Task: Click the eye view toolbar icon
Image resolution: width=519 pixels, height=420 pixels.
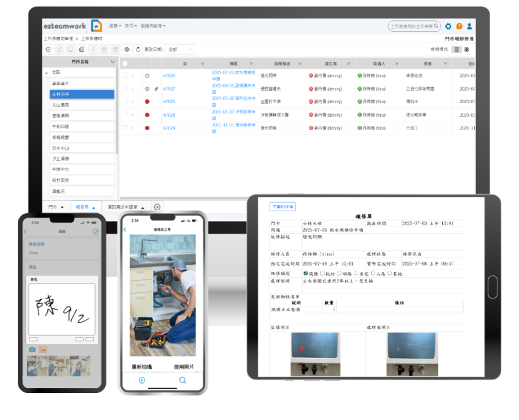Action: pos(127,49)
